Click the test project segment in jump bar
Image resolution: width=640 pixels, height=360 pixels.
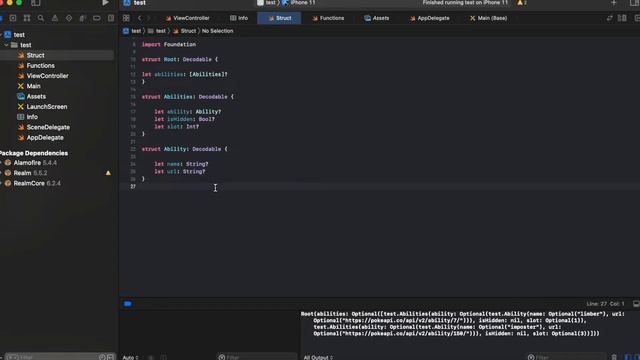tap(132, 31)
